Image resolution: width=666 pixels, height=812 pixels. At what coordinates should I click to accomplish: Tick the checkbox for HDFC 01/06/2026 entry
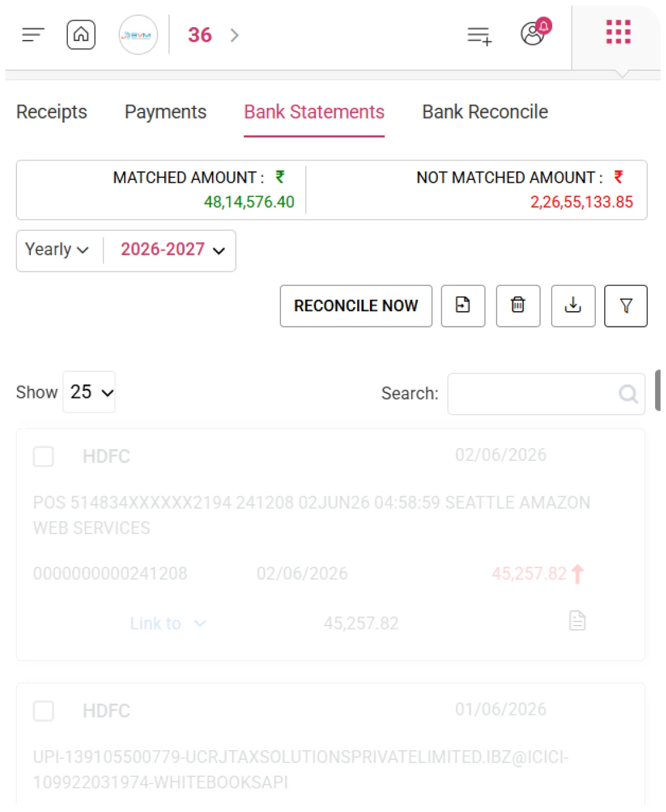coord(43,711)
